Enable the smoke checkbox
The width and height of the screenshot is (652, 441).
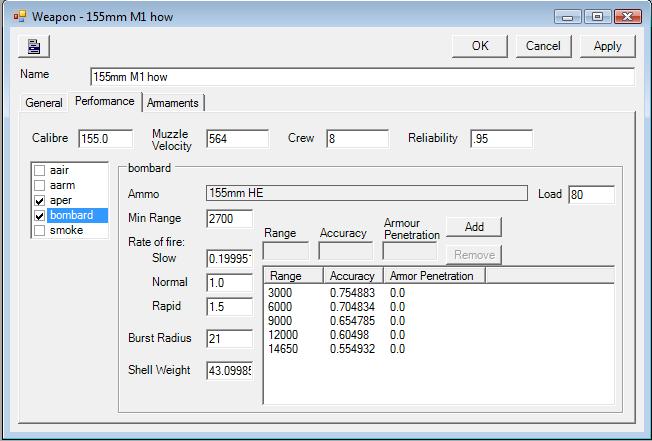point(40,231)
